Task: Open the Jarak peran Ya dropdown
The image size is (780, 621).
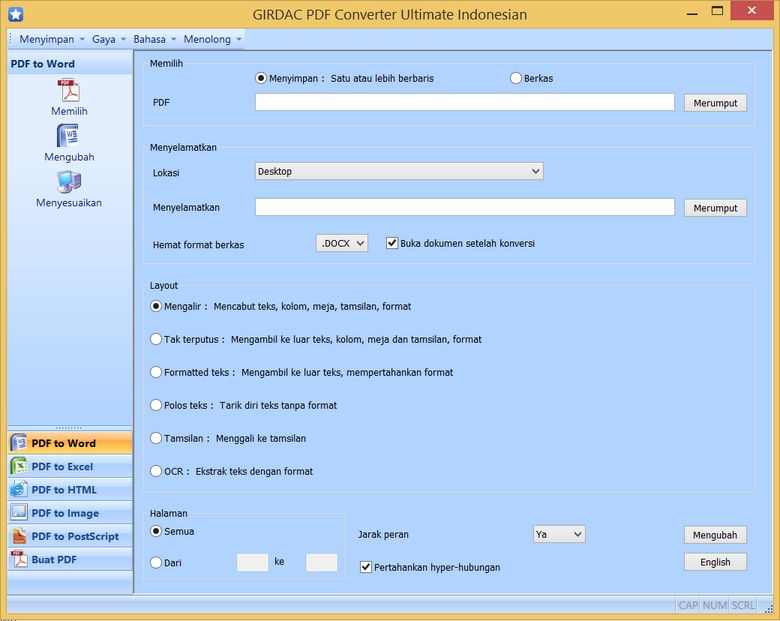Action: pyautogui.click(x=559, y=534)
